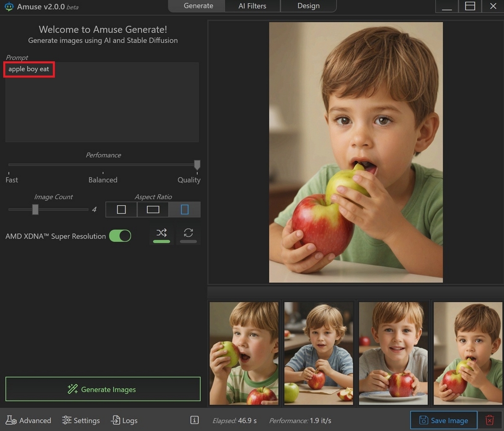Click the Image Count value 4

[x=94, y=209]
